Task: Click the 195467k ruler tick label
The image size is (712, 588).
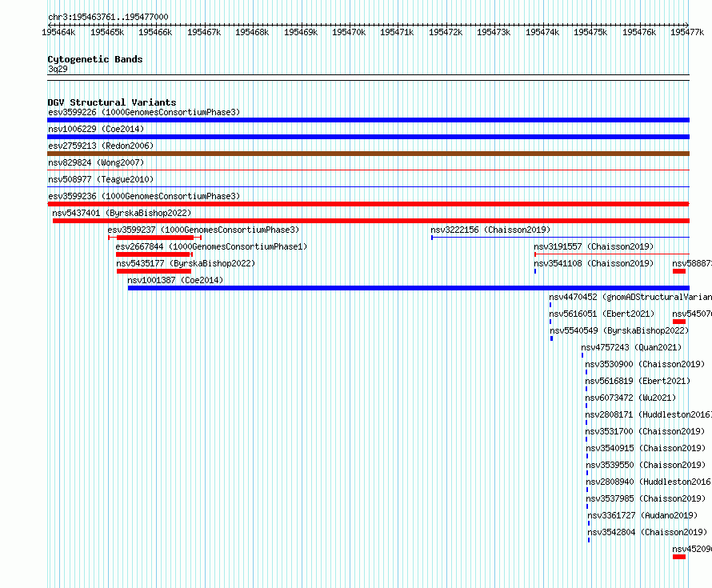Action: click(204, 32)
